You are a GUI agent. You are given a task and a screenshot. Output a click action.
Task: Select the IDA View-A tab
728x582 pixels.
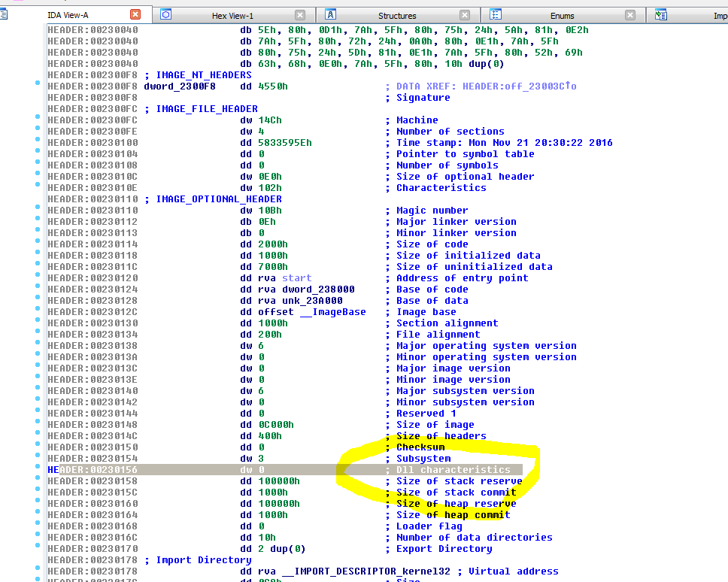point(68,15)
